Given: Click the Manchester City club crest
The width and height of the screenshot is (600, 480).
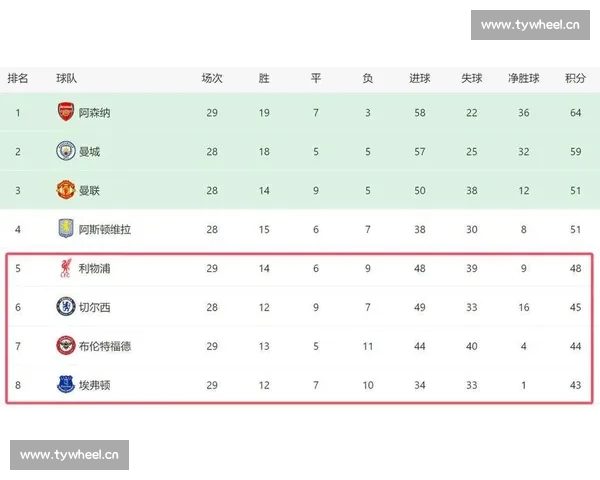Looking at the screenshot, I should point(66,152).
